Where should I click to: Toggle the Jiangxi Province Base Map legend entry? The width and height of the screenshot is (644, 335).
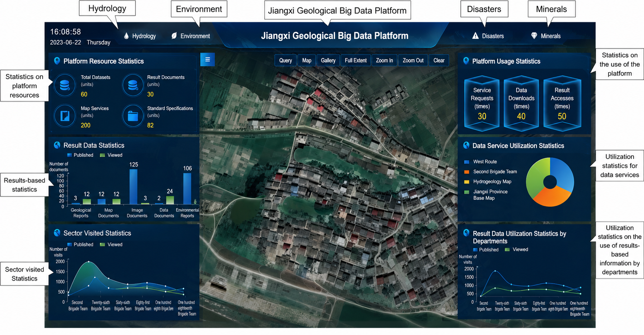(486, 195)
